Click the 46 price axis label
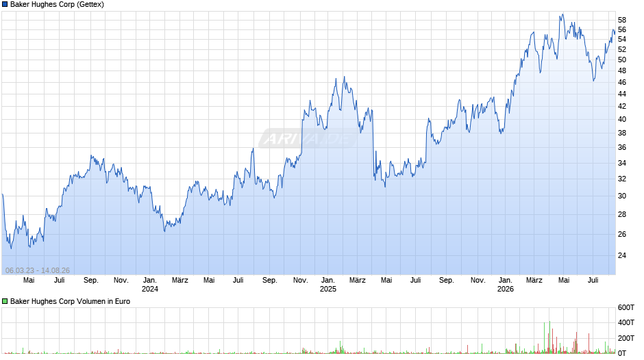 (622, 83)
